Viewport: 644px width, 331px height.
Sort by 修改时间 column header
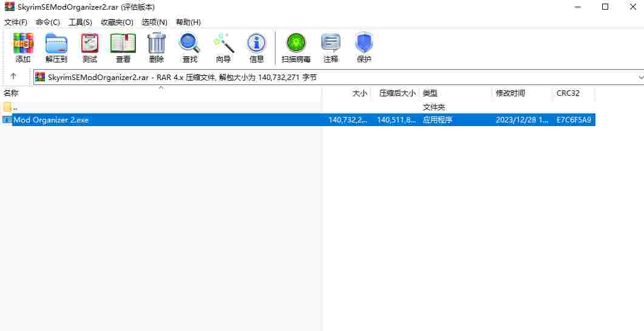[510, 93]
